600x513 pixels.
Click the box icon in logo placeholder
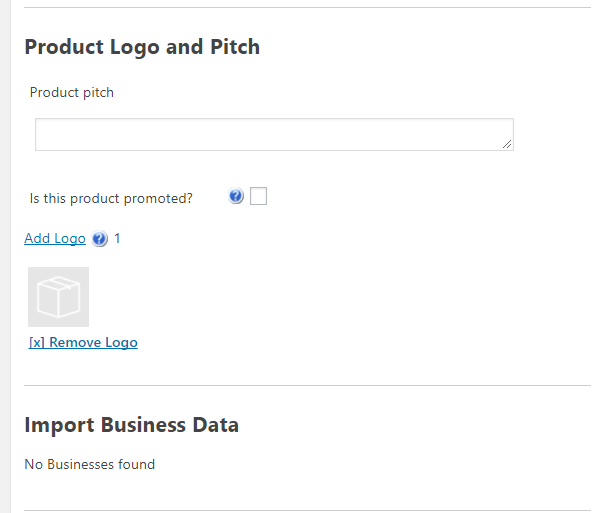tap(58, 297)
